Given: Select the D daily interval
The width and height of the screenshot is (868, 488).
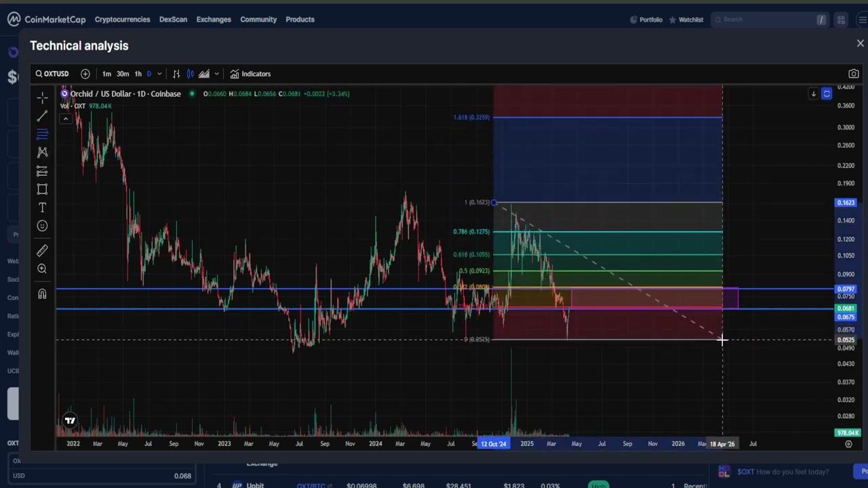Looking at the screenshot, I should 149,74.
